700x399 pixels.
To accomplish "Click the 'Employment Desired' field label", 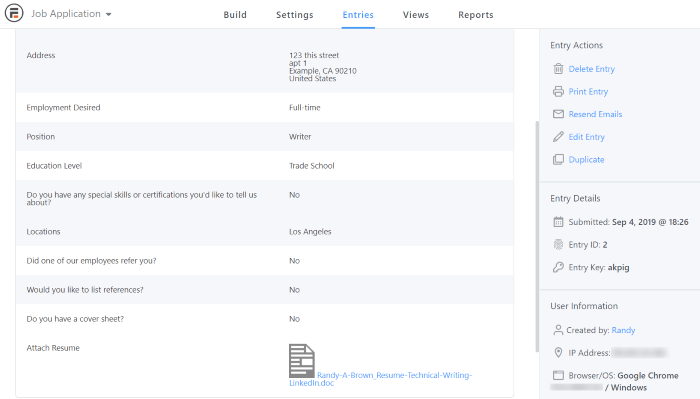I will (63, 108).
